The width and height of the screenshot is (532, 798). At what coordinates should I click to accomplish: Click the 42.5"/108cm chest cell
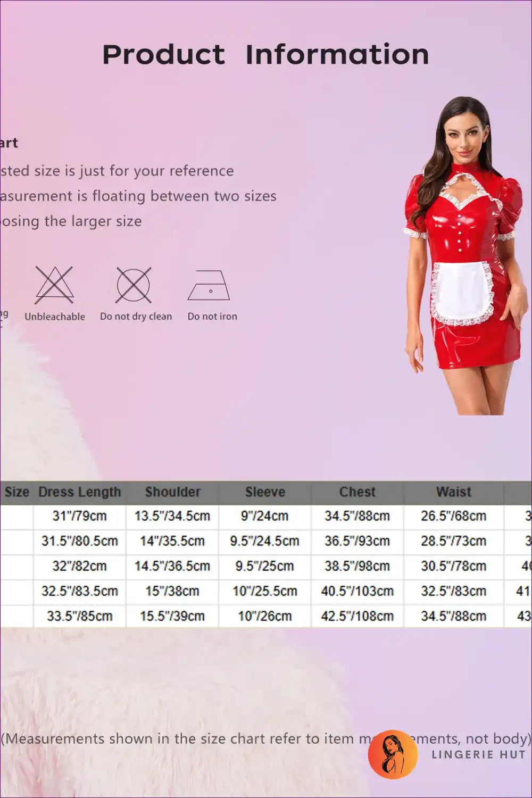(x=357, y=616)
